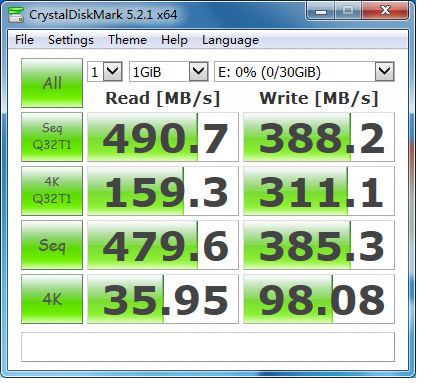Expand the test size dropdown showing 1GiB
The height and width of the screenshot is (383, 425).
(169, 71)
